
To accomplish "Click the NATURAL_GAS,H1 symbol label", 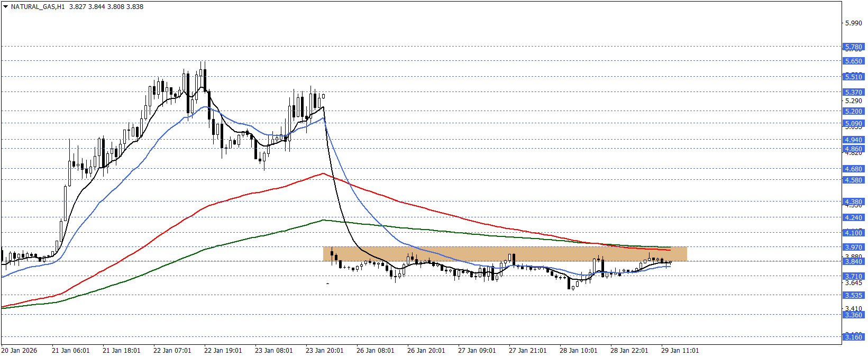I will (38, 7).
